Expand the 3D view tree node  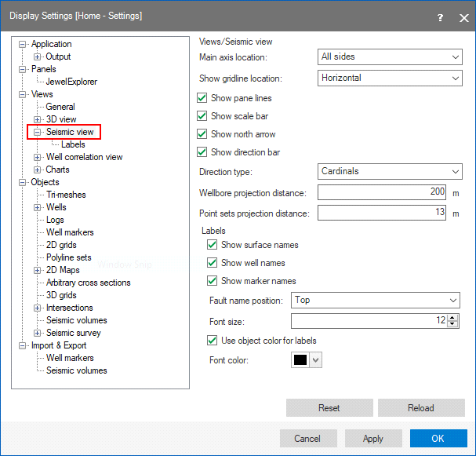[x=38, y=119]
